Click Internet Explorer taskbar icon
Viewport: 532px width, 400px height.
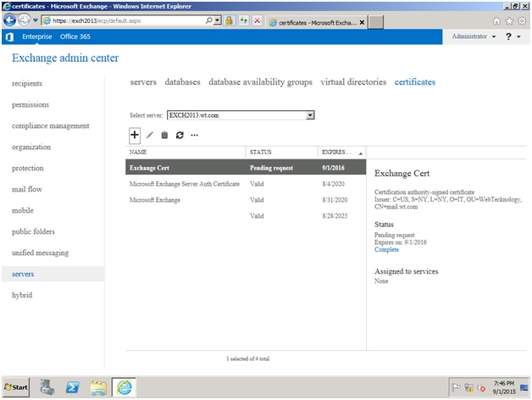125,387
